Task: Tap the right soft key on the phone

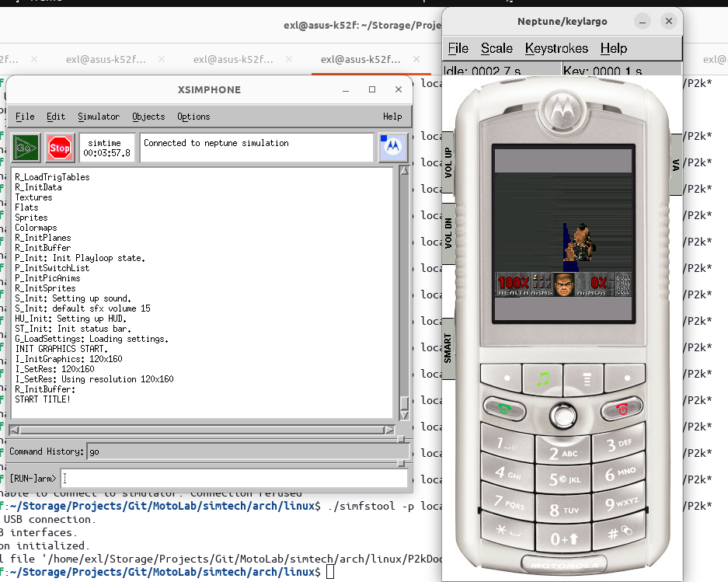Action: pyautogui.click(x=625, y=378)
